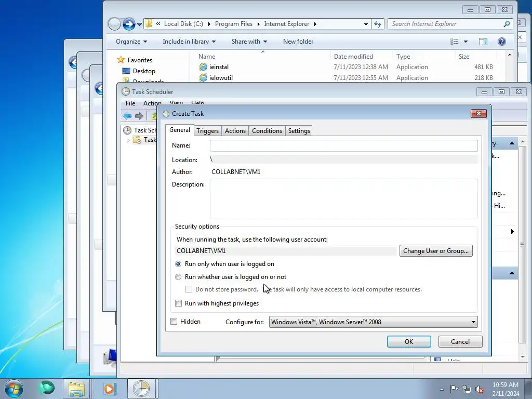The height and width of the screenshot is (399, 532).
Task: Select Run only when user is logged on
Action: pyautogui.click(x=178, y=264)
